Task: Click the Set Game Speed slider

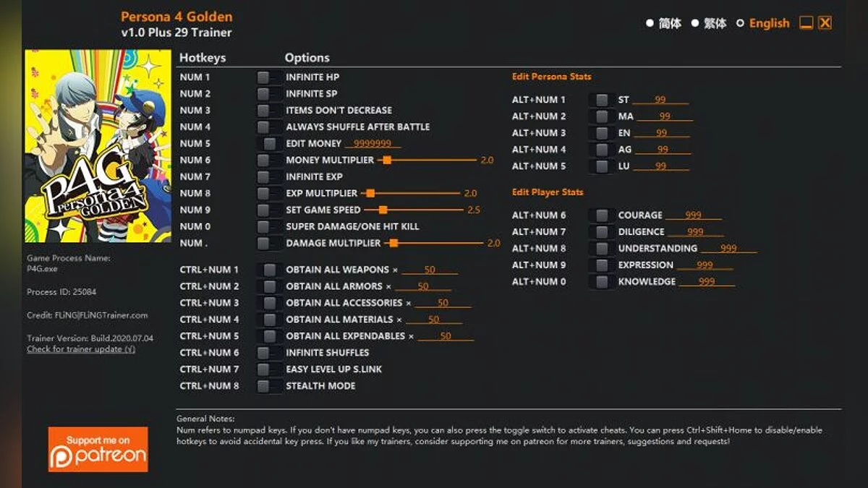Action: point(413,210)
